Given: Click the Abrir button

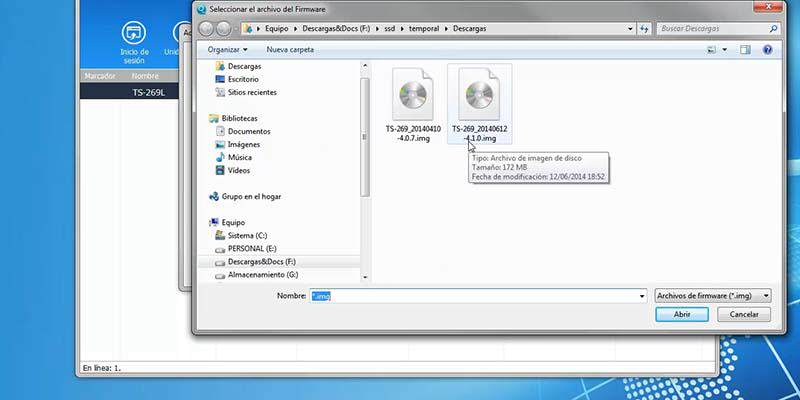Looking at the screenshot, I should pyautogui.click(x=682, y=314).
